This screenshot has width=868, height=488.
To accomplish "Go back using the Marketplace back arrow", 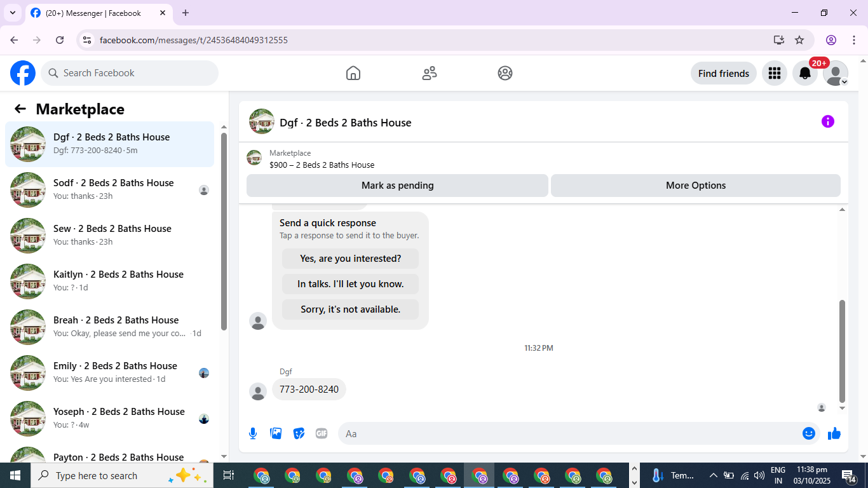I will (x=20, y=109).
